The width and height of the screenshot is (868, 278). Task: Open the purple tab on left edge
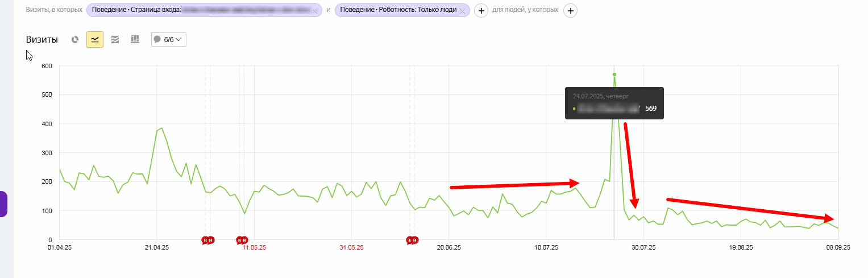(3, 204)
